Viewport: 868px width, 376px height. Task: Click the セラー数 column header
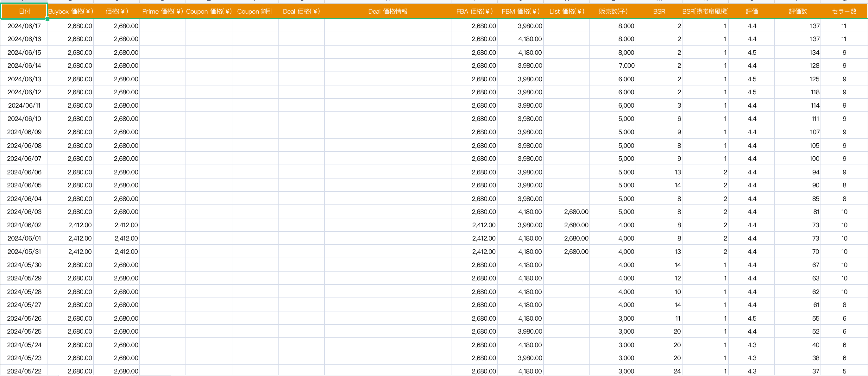tap(844, 11)
